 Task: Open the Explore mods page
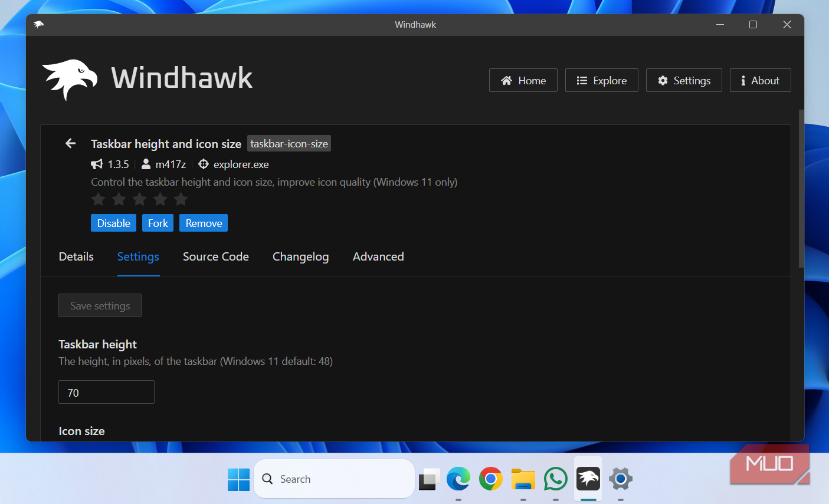pos(602,80)
